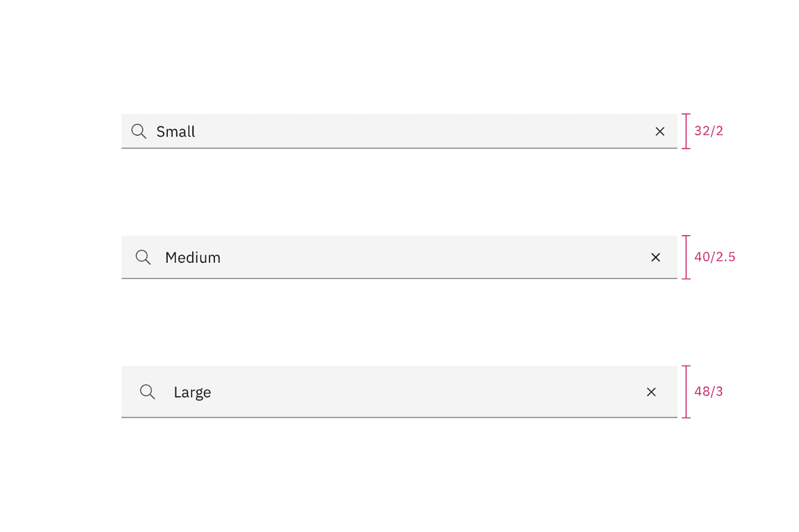Click the 32/2 size annotation label
The width and height of the screenshot is (799, 532).
click(x=708, y=130)
